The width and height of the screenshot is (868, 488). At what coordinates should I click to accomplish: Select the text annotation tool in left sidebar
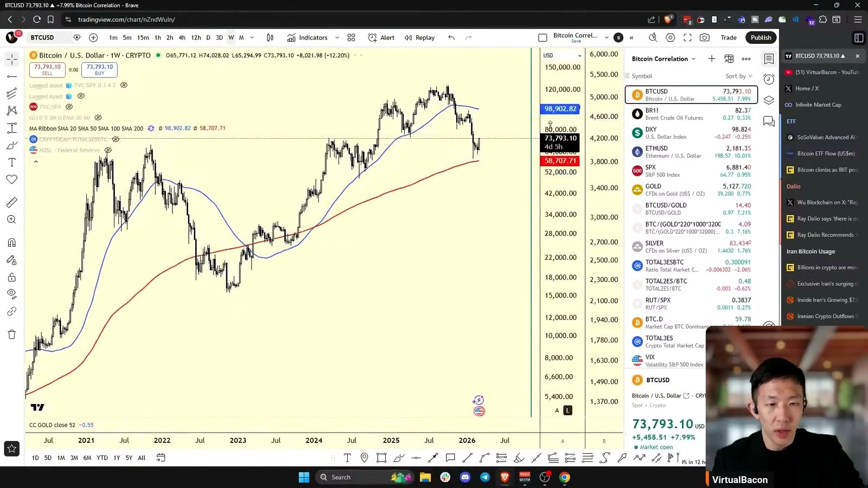click(x=12, y=162)
